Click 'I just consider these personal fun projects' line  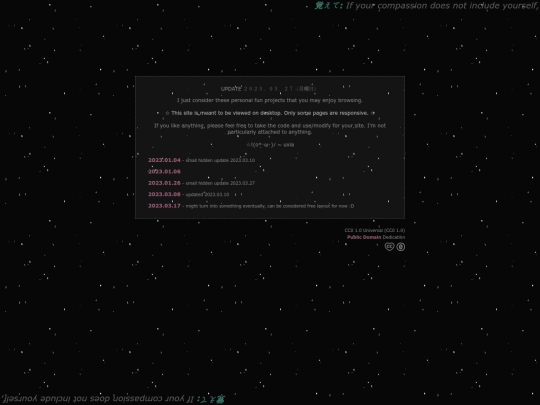270,100
